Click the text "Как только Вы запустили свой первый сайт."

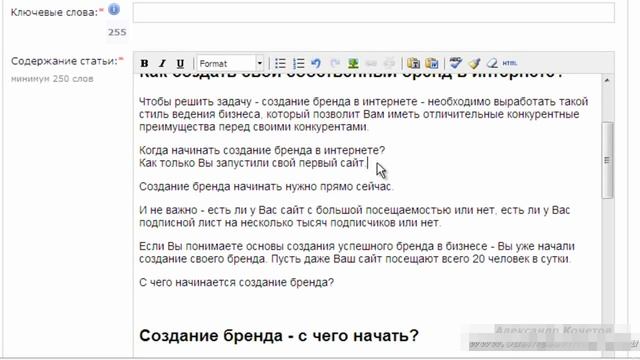(253, 163)
